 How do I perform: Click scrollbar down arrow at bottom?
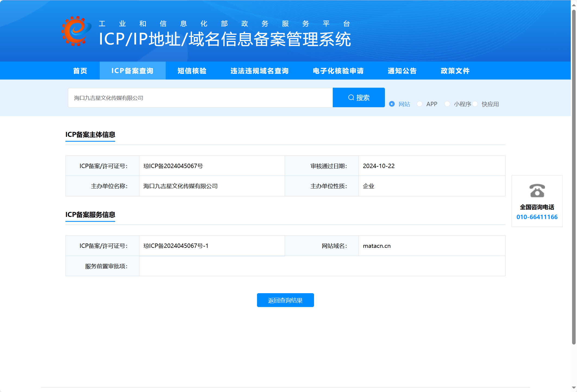574,388
